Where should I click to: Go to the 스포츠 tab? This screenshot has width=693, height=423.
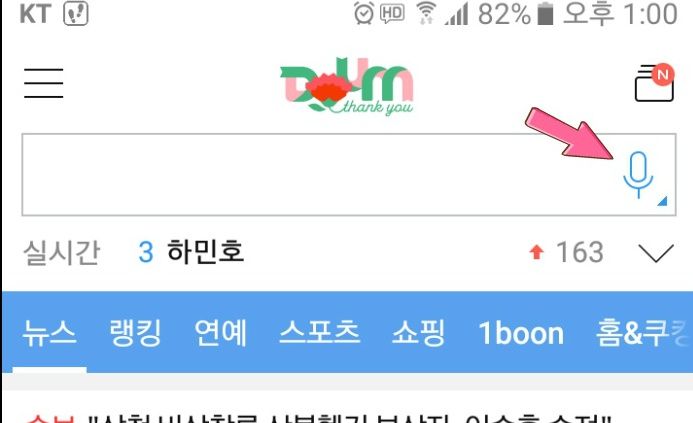320,332
